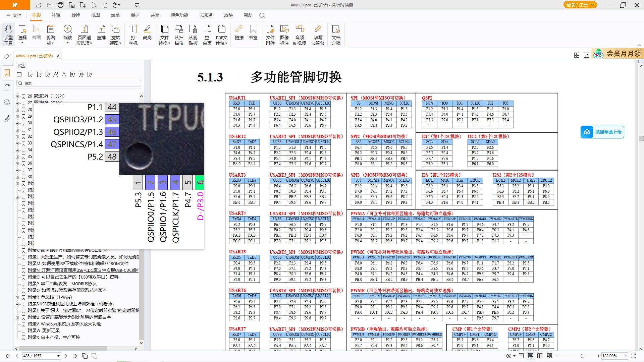Open the bookmarks panel icon in sidebar
The height and width of the screenshot is (362, 644).
pyautogui.click(x=7, y=73)
